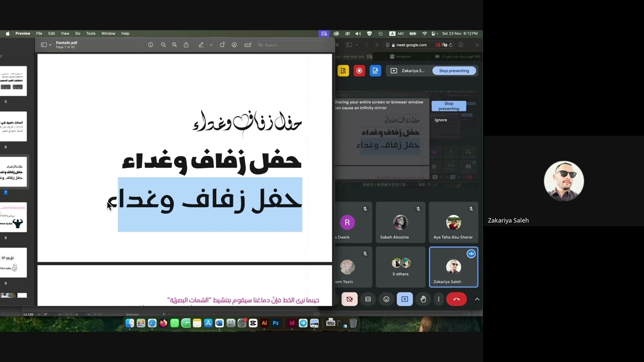Open Photoshop from the Dock
The image size is (644, 362).
tap(276, 323)
